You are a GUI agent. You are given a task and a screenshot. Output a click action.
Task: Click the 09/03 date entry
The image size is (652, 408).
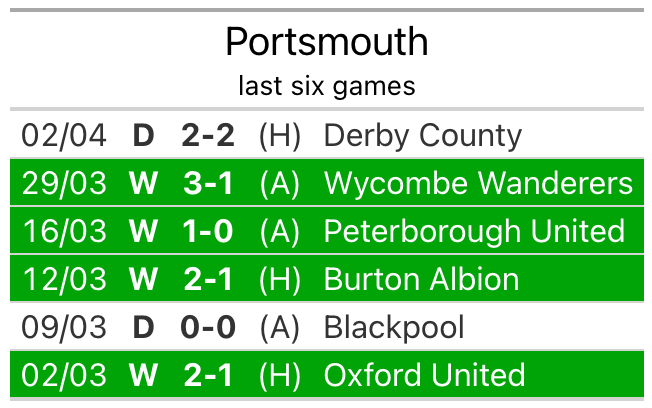64,328
